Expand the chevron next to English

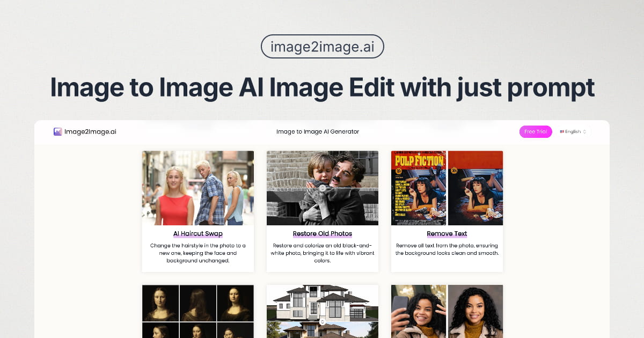pyautogui.click(x=584, y=131)
